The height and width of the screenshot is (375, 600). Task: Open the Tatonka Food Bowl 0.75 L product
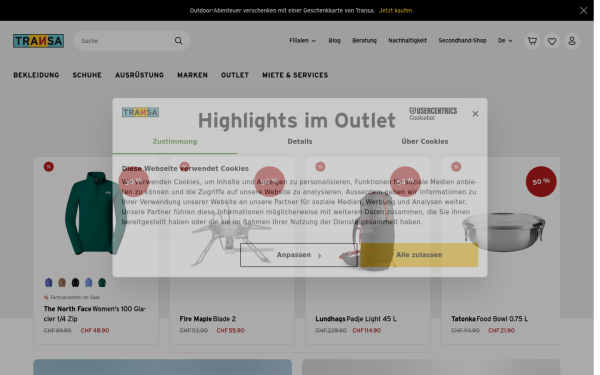pyautogui.click(x=489, y=319)
